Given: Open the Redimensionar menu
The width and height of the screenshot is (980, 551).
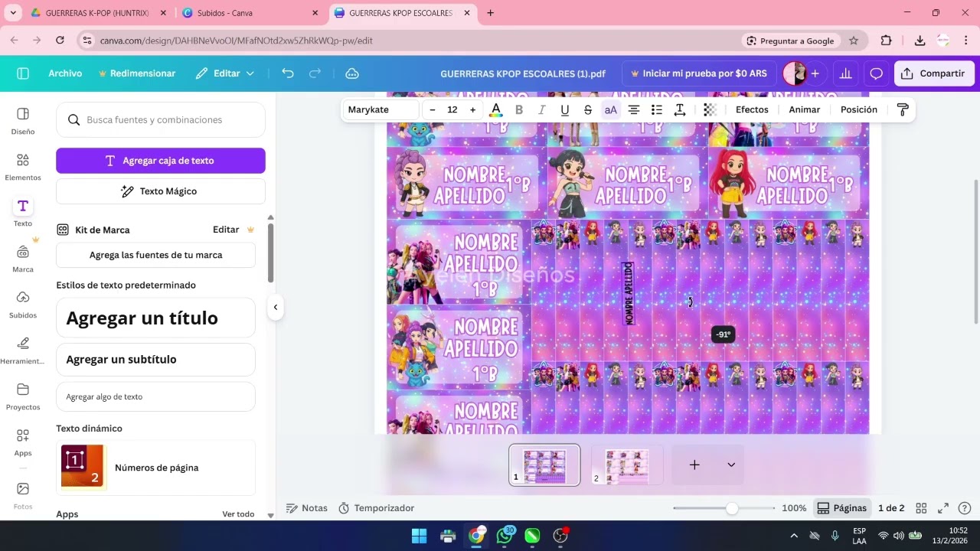Looking at the screenshot, I should pos(137,73).
